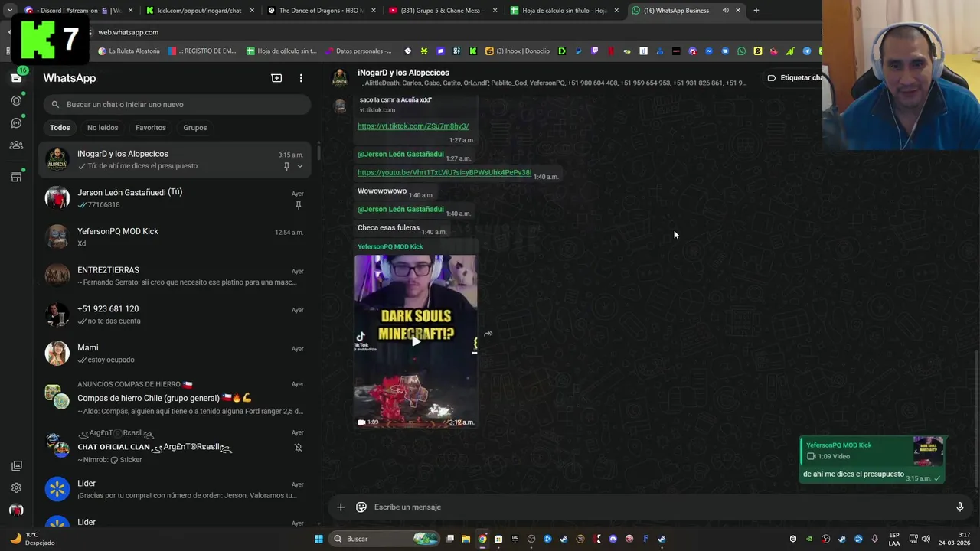Open the Mami chat

tap(175, 354)
